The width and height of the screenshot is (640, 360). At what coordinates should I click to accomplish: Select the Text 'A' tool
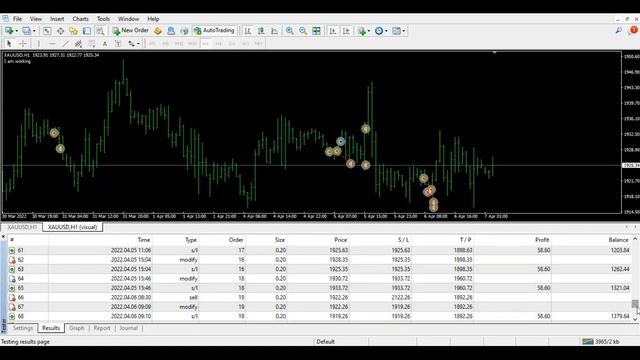(x=105, y=43)
